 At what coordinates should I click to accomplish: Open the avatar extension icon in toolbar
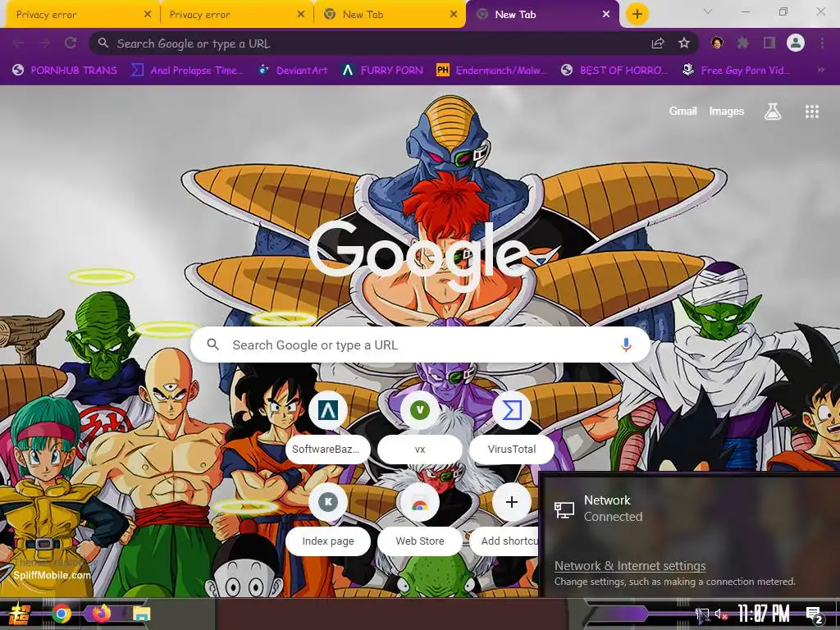coord(717,43)
